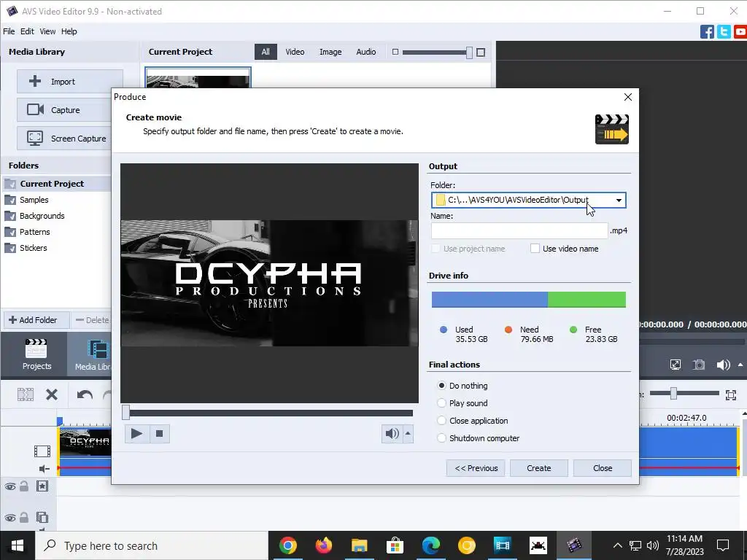The height and width of the screenshot is (560, 747).
Task: Show hidden system tray icons
Action: click(x=617, y=545)
